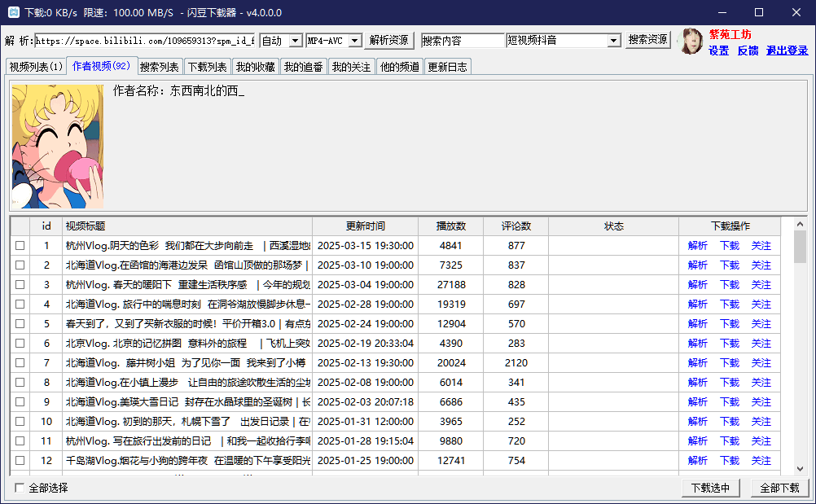This screenshot has width=816, height=504.
Task: Check the box for video row 3
Action: coord(20,284)
